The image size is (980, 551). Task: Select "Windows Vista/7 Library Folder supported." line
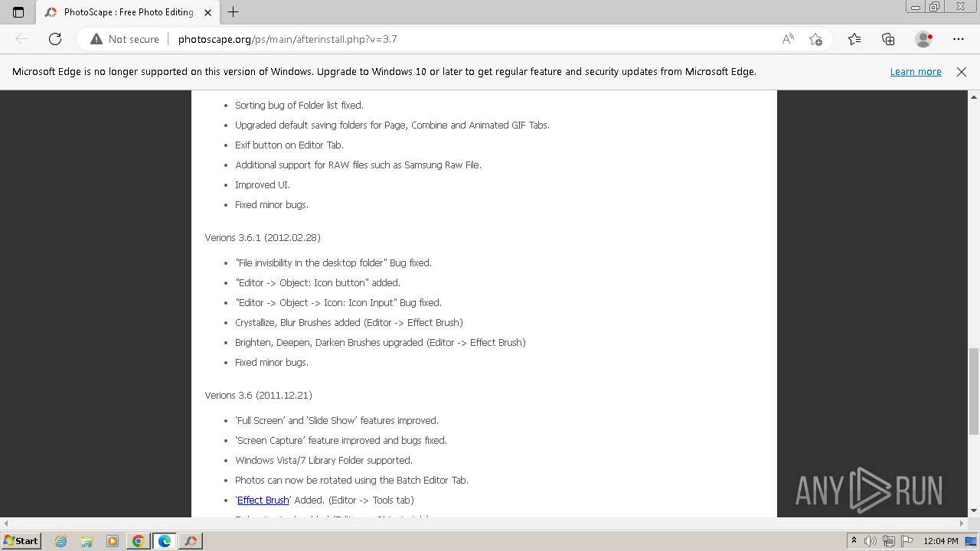click(324, 461)
